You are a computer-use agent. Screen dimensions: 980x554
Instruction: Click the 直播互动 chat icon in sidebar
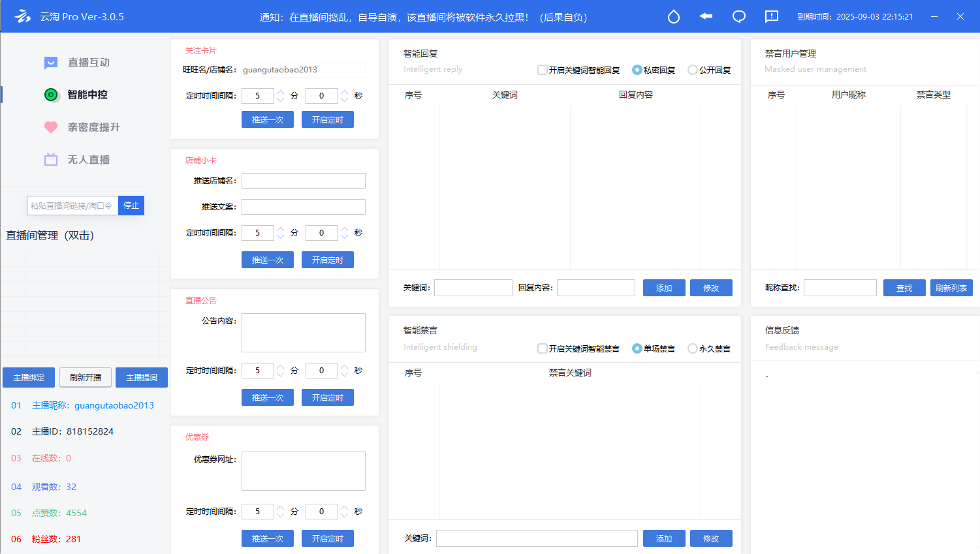(51, 63)
